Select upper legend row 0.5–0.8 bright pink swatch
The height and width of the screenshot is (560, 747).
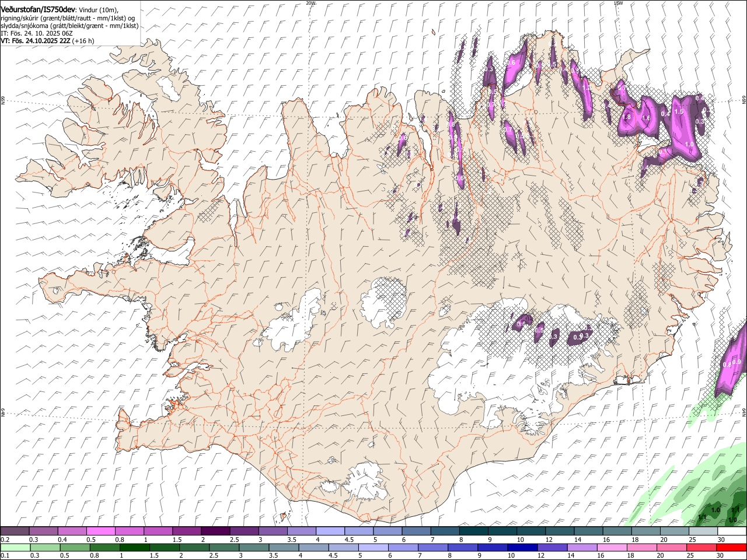101,531
